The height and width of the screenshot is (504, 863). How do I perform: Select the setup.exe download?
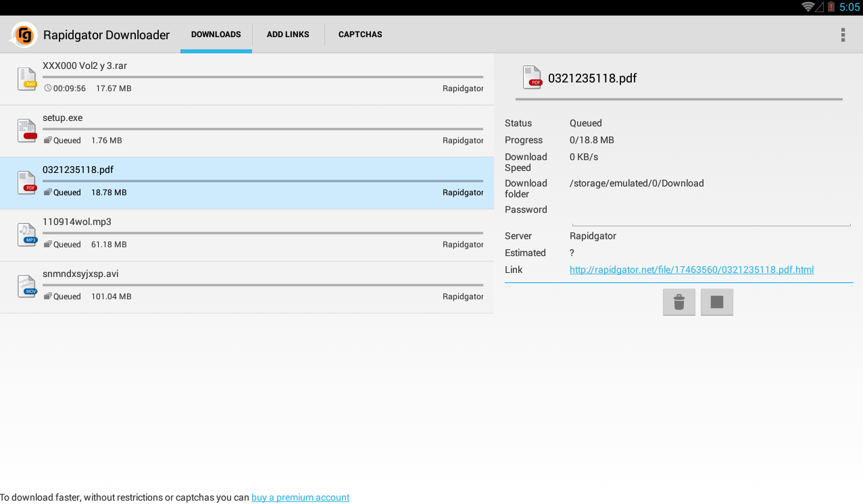coord(247,131)
